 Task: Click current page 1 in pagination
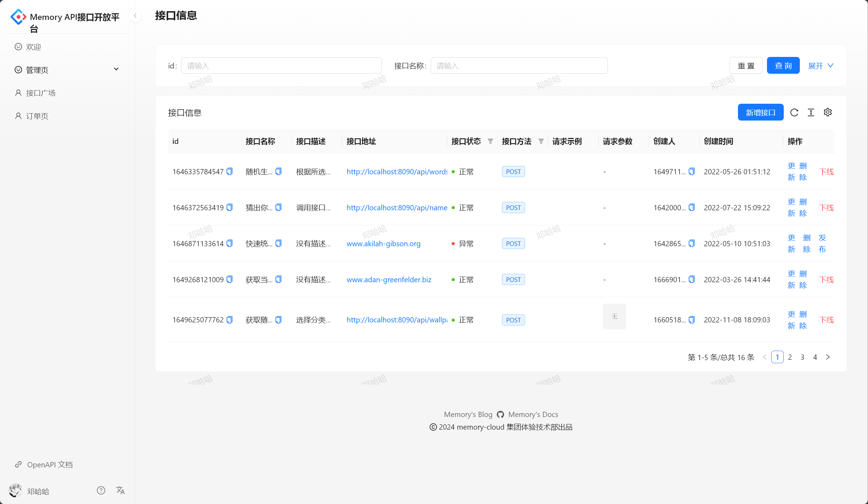[777, 357]
